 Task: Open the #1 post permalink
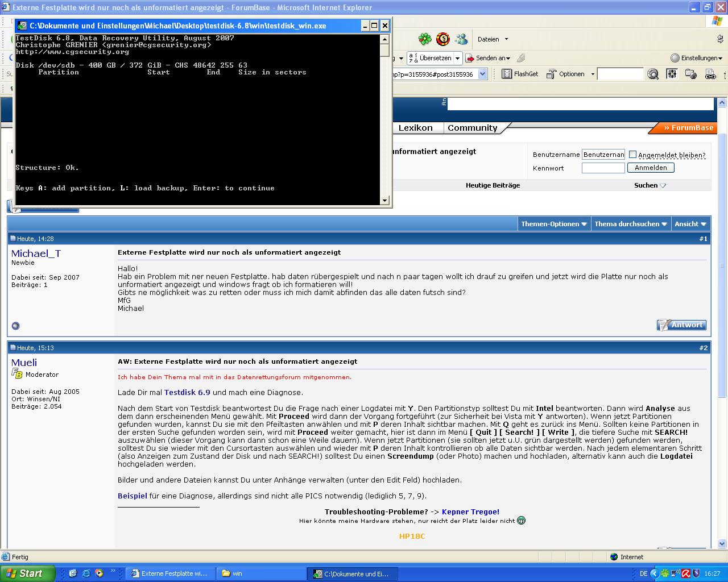coord(704,239)
